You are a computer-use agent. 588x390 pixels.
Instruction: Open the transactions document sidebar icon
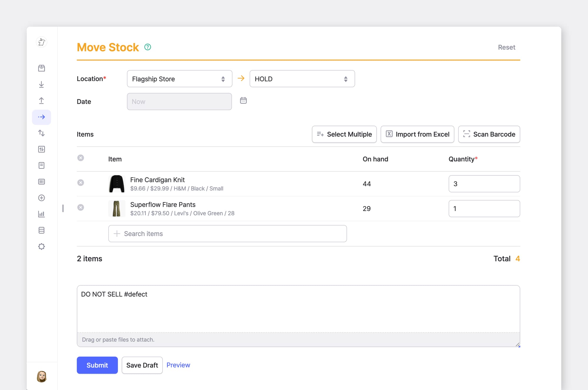(41, 165)
